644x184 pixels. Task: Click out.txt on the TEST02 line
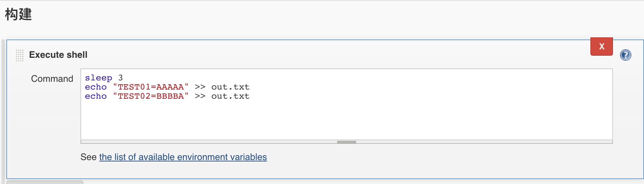(230, 96)
